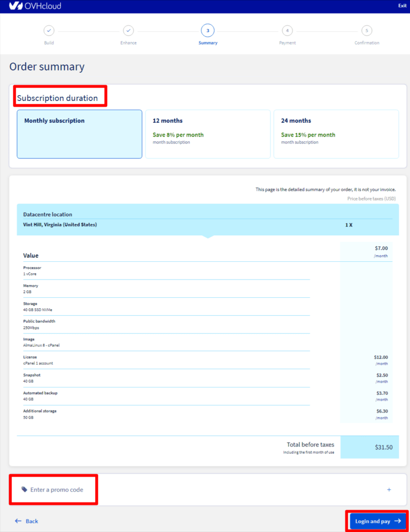Click the Summary step label
410x532 pixels.
point(208,43)
